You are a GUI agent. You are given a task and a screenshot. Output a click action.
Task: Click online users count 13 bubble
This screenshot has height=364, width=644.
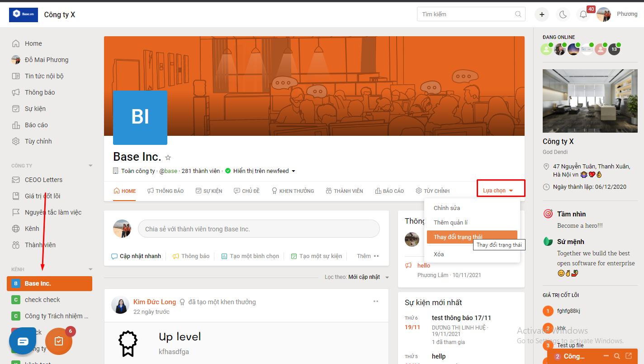[614, 49]
